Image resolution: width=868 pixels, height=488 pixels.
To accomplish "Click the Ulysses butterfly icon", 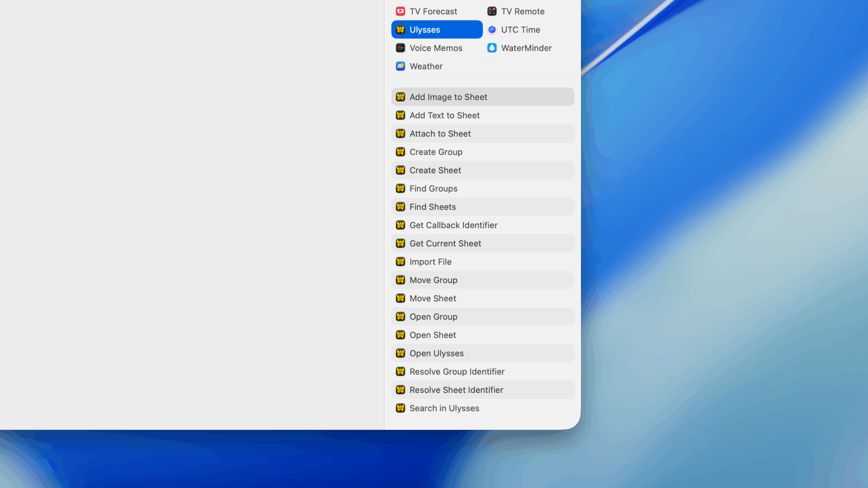I will pyautogui.click(x=400, y=29).
